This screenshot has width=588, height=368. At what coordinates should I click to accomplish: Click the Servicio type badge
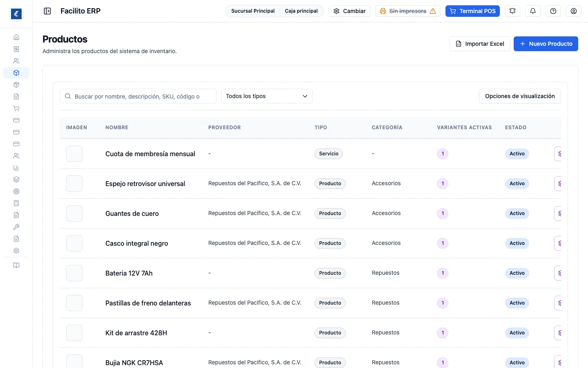tap(329, 154)
